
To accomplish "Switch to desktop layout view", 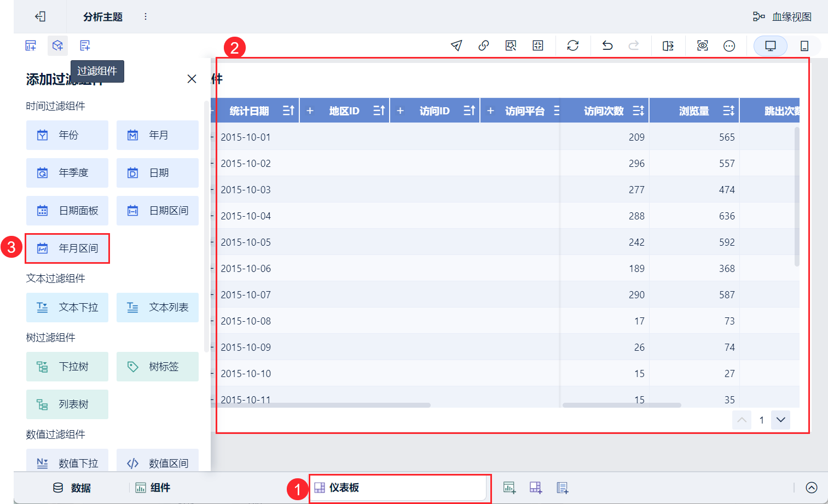I will coord(771,46).
